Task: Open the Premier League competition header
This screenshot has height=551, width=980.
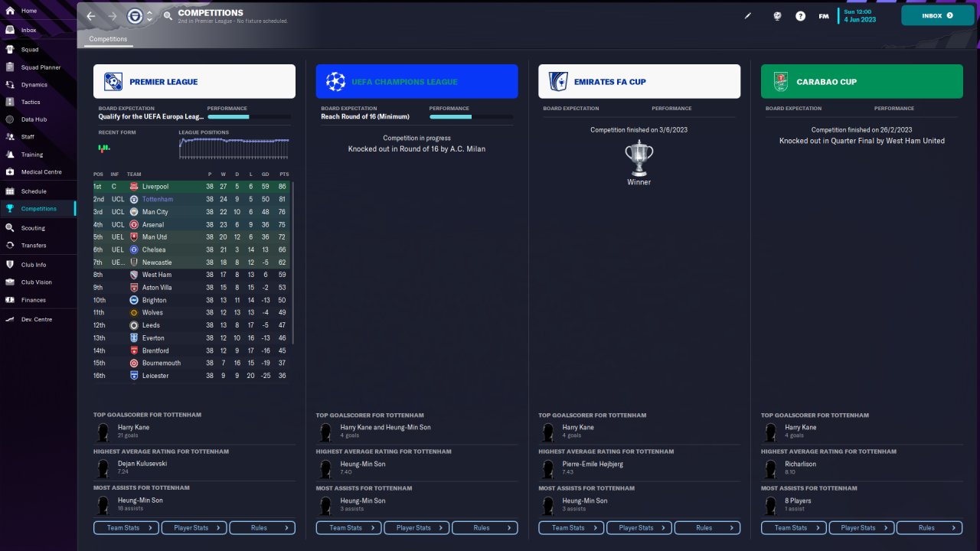Action: (x=194, y=81)
